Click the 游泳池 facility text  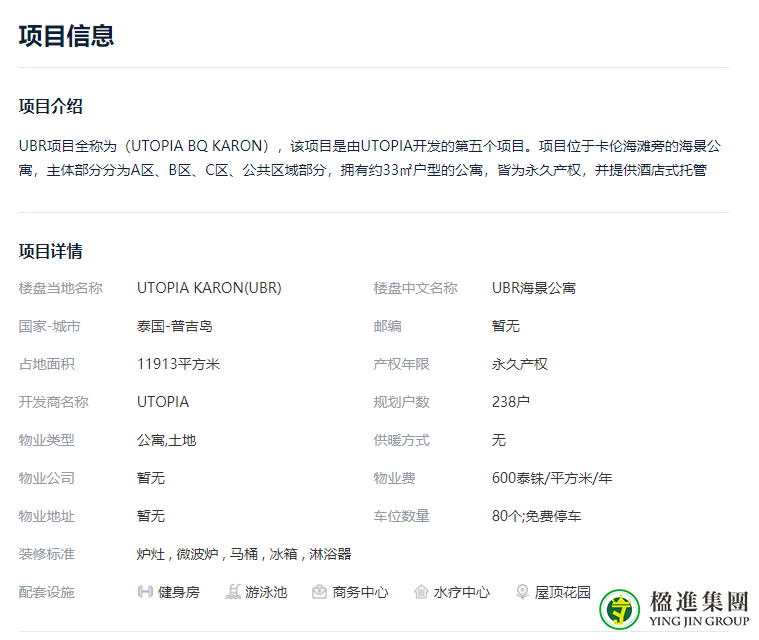(x=266, y=592)
